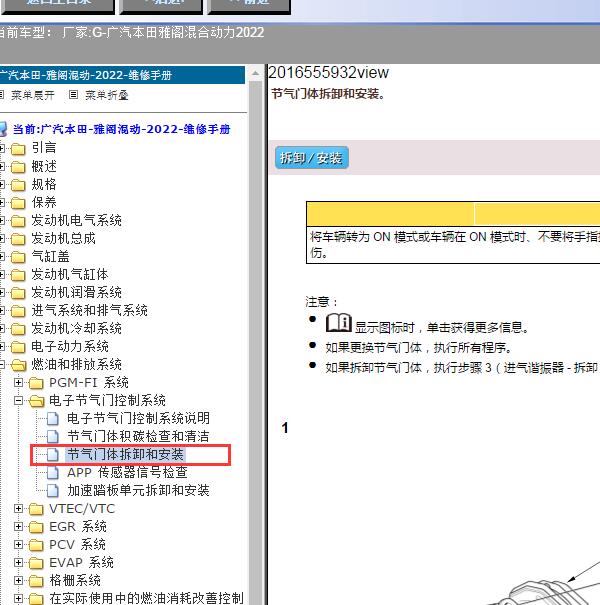
Task: Click the 保养 folder icon
Action: [18, 203]
